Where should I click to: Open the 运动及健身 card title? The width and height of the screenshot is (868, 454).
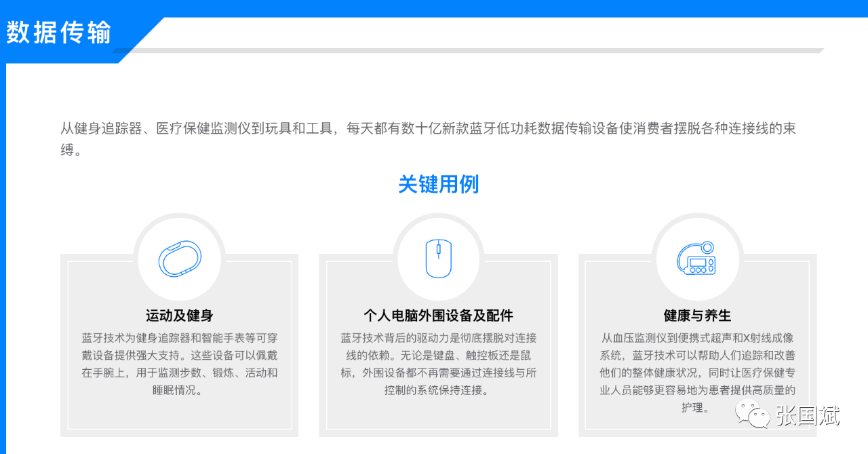click(180, 316)
